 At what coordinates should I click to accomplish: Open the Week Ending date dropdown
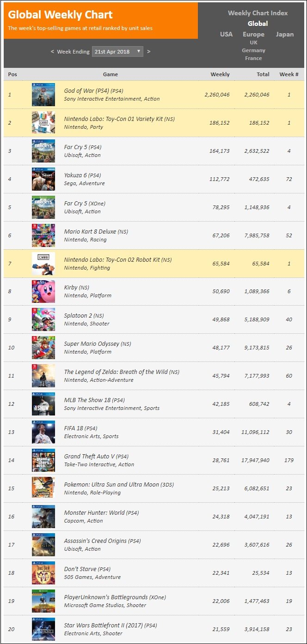click(x=117, y=52)
